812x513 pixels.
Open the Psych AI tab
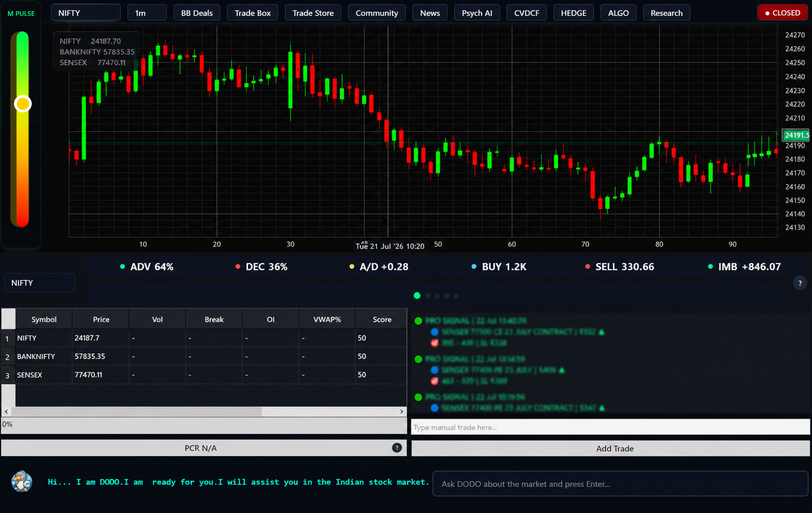click(477, 13)
